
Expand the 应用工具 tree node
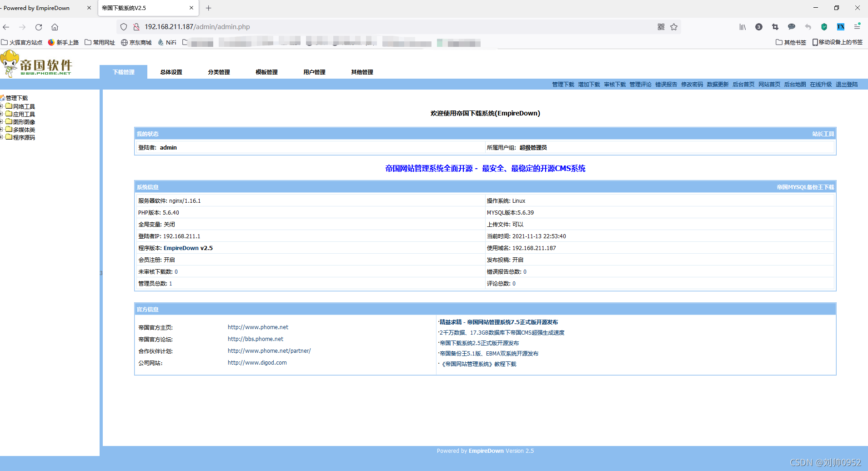2,114
